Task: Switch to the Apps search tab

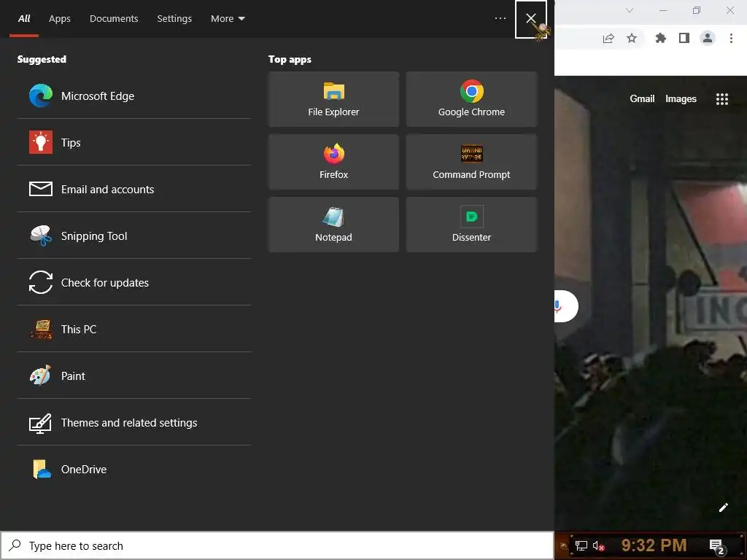Action: pos(60,18)
